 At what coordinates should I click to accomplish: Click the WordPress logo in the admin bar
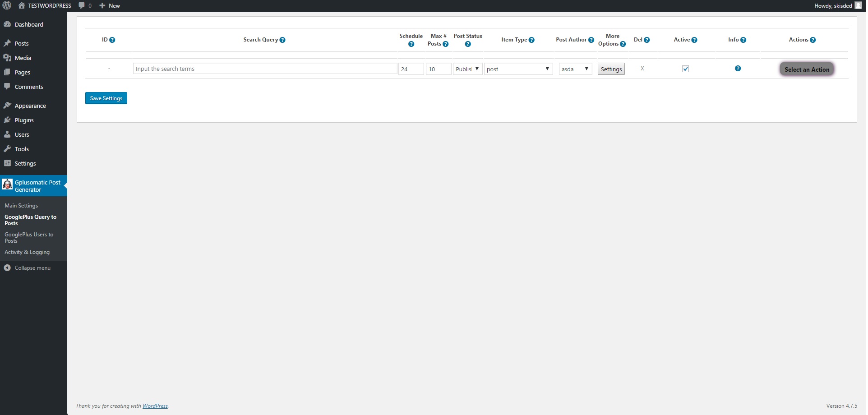(6, 5)
